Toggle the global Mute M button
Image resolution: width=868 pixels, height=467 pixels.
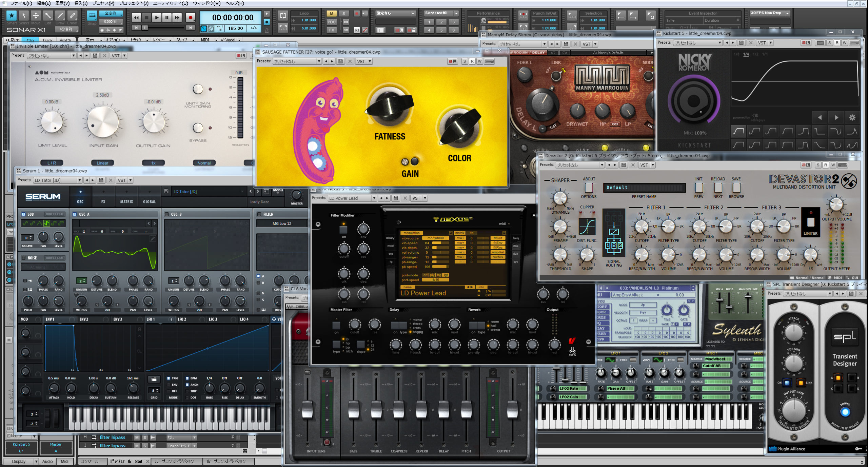tap(331, 14)
